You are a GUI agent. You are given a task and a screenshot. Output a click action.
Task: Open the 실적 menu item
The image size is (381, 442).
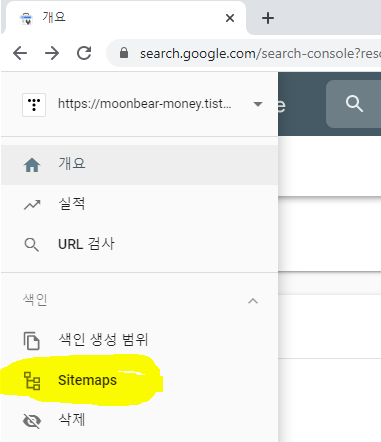(x=139, y=205)
